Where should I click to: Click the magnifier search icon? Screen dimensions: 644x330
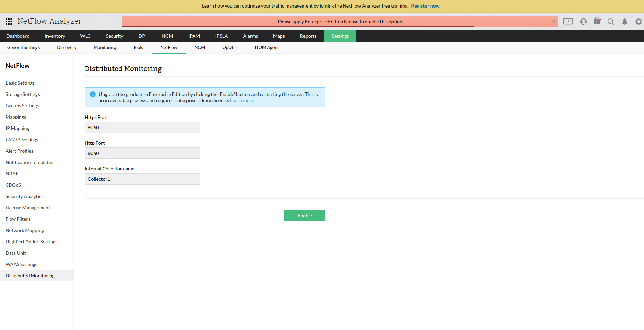tap(611, 22)
